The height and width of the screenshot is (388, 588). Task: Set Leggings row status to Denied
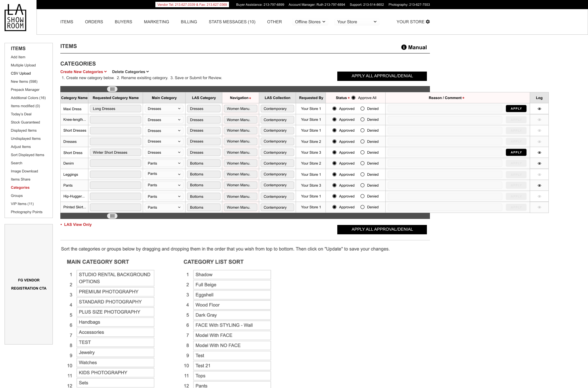pyautogui.click(x=362, y=175)
